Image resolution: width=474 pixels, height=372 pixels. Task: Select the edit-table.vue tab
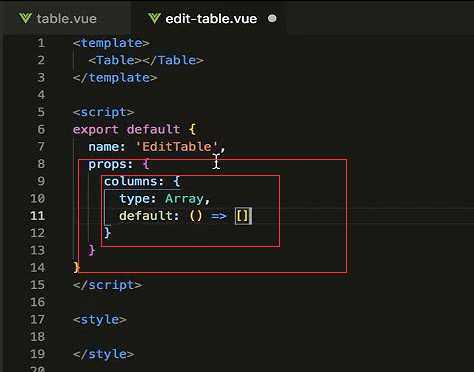[211, 18]
